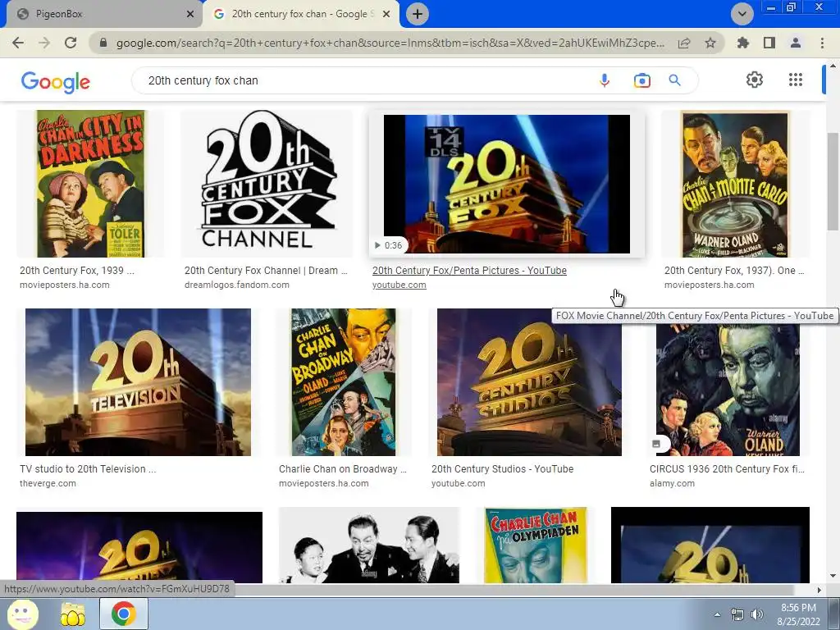This screenshot has height=630, width=840.
Task: Play the 0:36 video badge
Action: pos(388,245)
